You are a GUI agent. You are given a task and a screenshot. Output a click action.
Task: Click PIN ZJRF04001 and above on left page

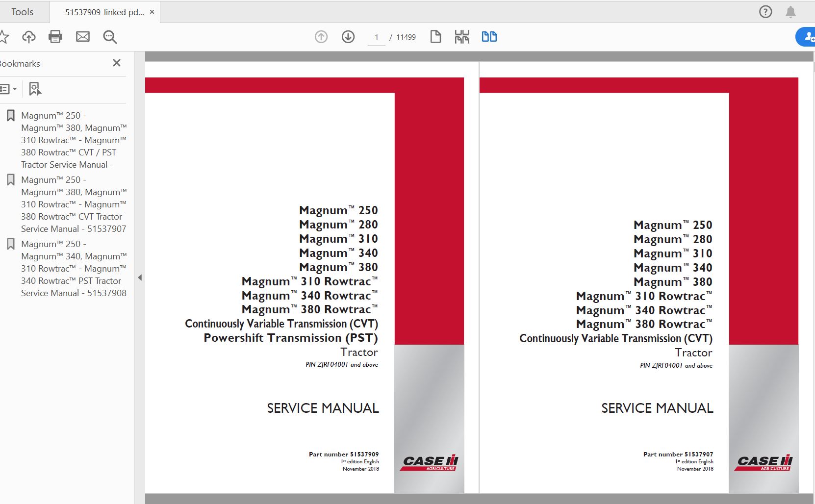click(342, 365)
